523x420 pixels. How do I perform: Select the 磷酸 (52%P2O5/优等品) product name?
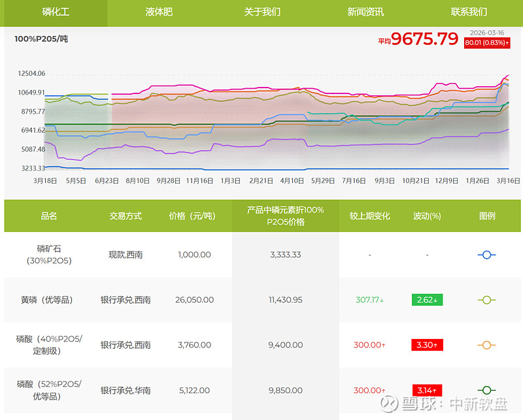(49, 391)
